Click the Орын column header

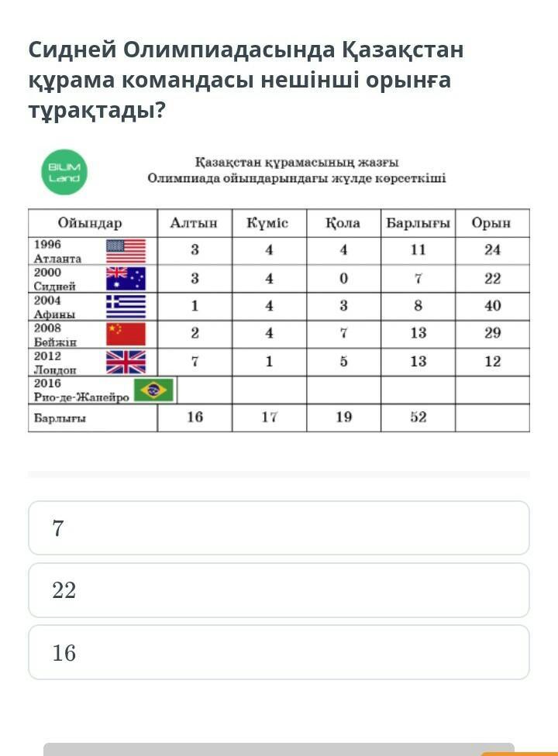(492, 223)
